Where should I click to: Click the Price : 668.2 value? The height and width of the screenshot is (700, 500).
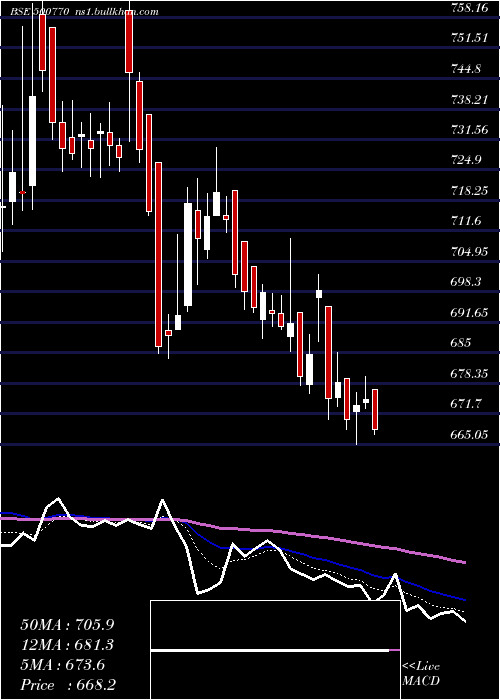click(68, 685)
